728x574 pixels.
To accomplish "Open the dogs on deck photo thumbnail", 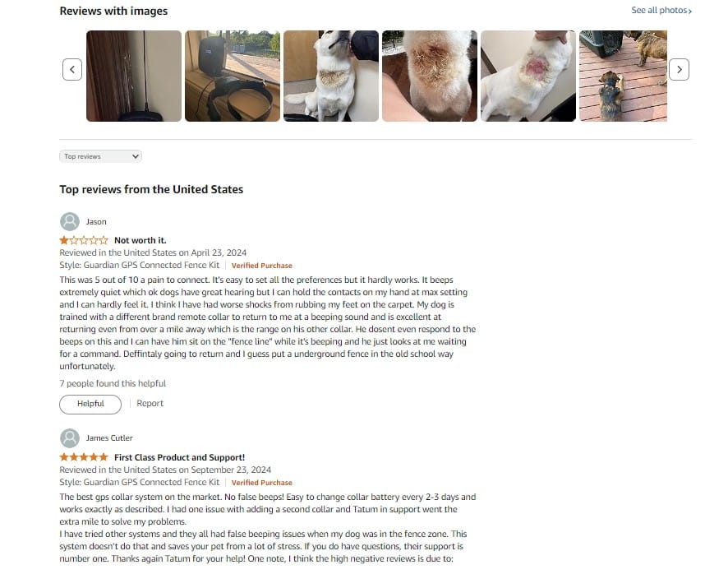I will pos(623,76).
